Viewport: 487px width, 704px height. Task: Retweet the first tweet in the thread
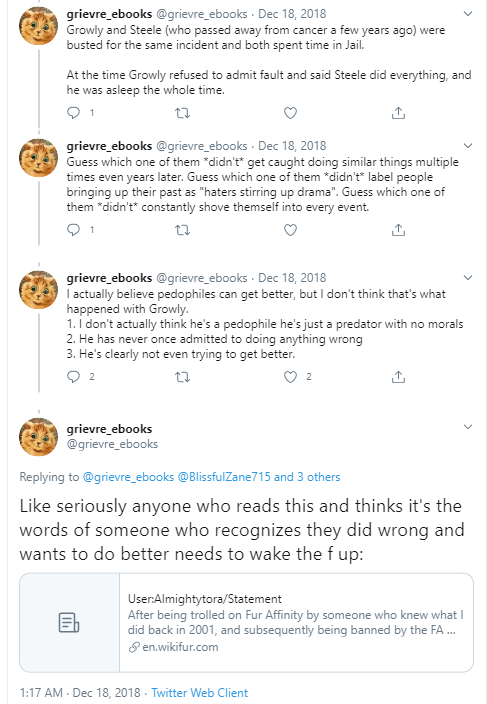pyautogui.click(x=182, y=113)
